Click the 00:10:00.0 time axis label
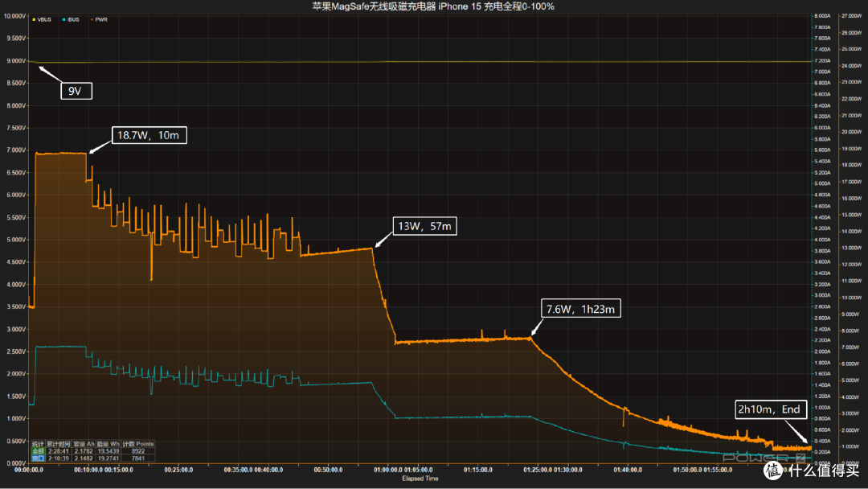The height and width of the screenshot is (489, 868). click(x=88, y=470)
